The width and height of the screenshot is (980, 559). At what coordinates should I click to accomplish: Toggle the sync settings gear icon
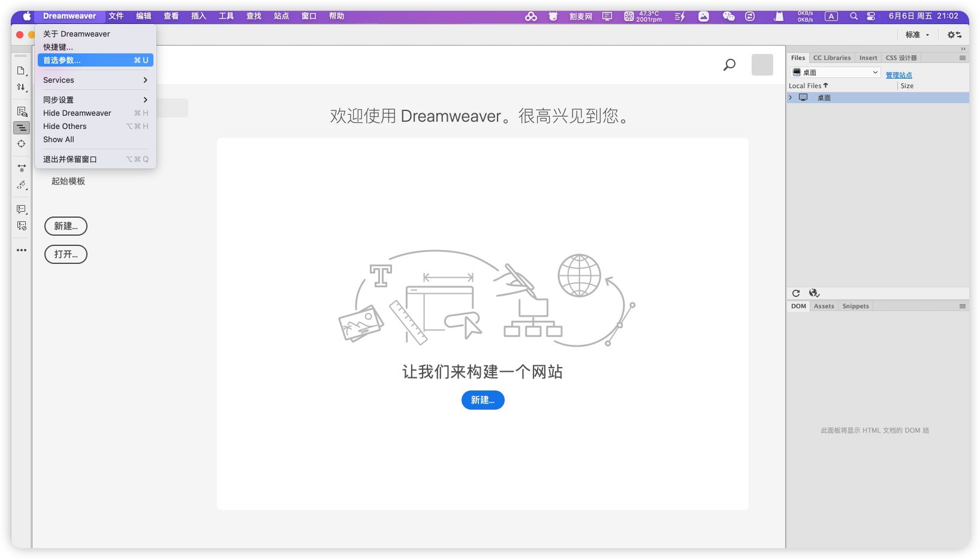click(x=954, y=35)
